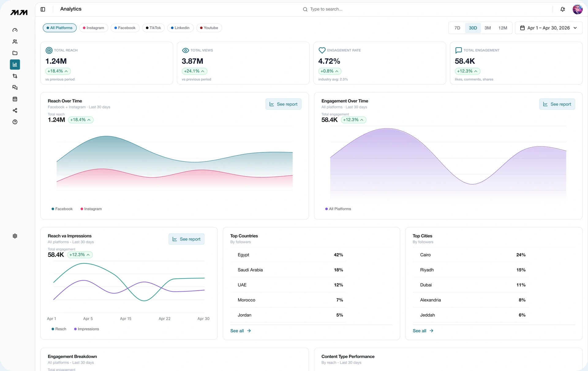Click See report on Reach Over Time
Image resolution: width=588 pixels, height=371 pixels.
pos(283,104)
